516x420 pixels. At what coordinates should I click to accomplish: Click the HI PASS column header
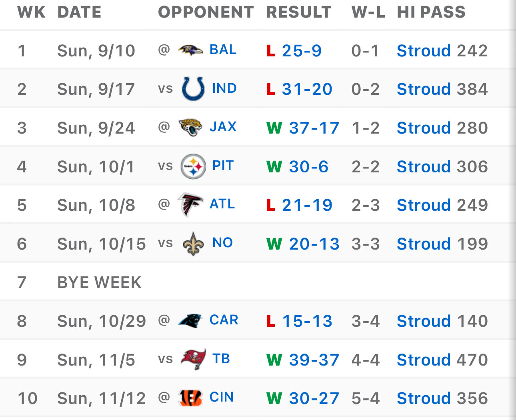pyautogui.click(x=431, y=12)
